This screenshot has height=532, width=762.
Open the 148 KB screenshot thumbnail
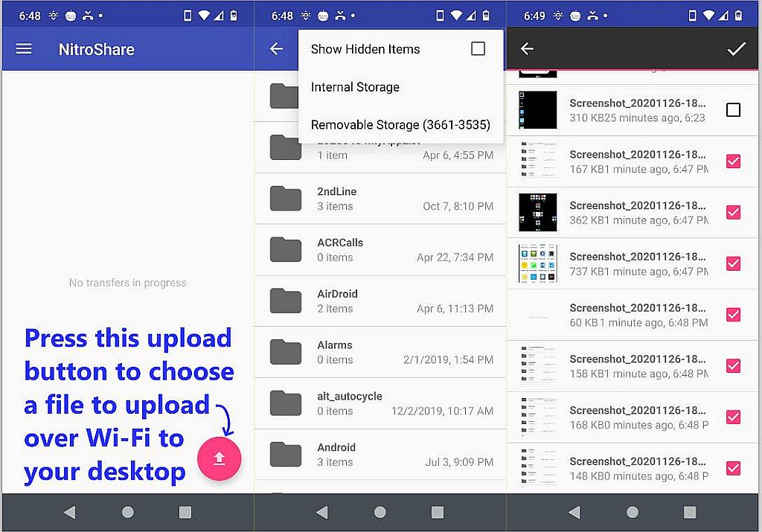click(x=537, y=468)
